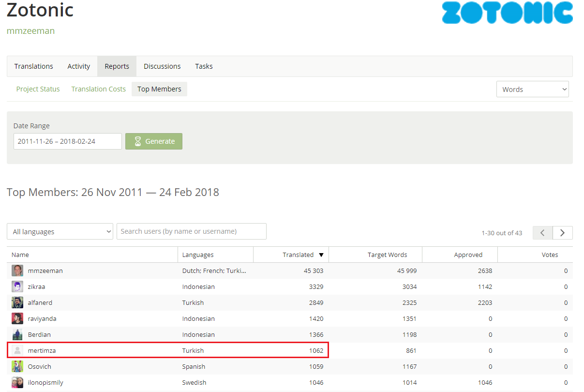Click translated value 45 303
Screen dimensions: 584x392
click(314, 271)
